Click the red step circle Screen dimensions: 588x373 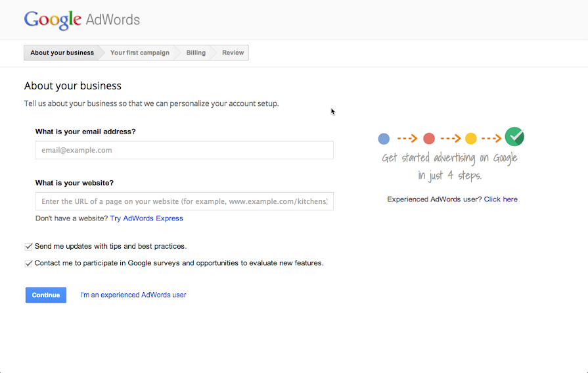pos(429,139)
